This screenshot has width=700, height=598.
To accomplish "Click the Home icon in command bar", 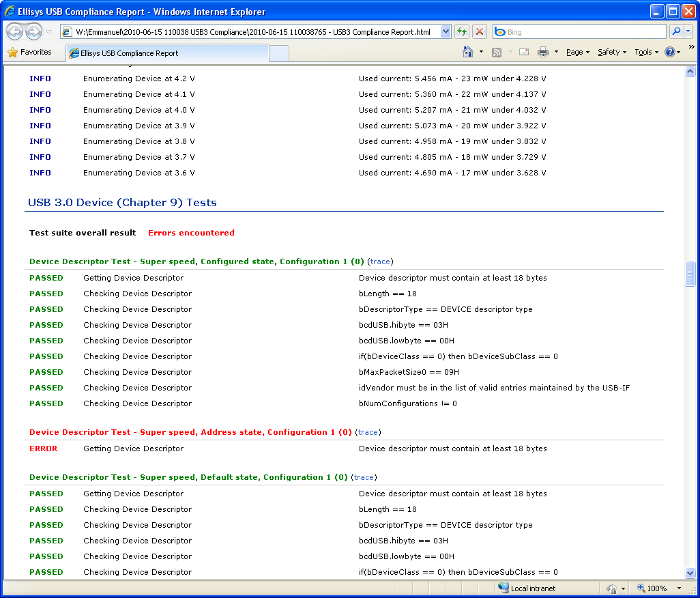I will click(468, 52).
